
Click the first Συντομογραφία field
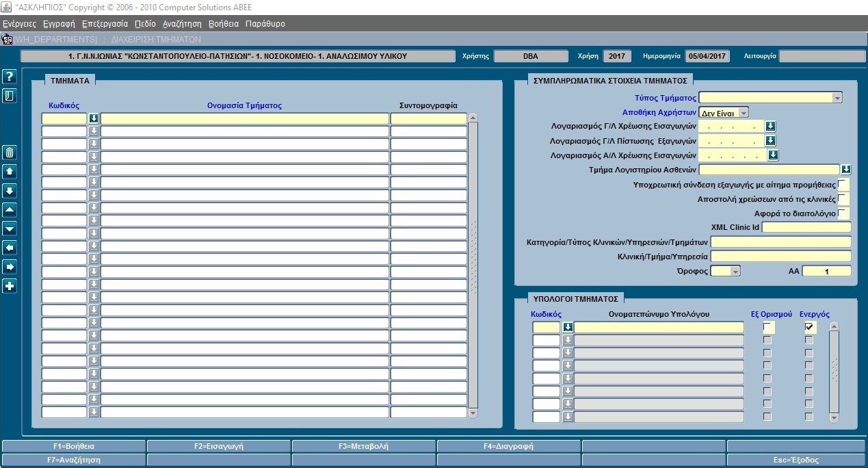tap(429, 118)
